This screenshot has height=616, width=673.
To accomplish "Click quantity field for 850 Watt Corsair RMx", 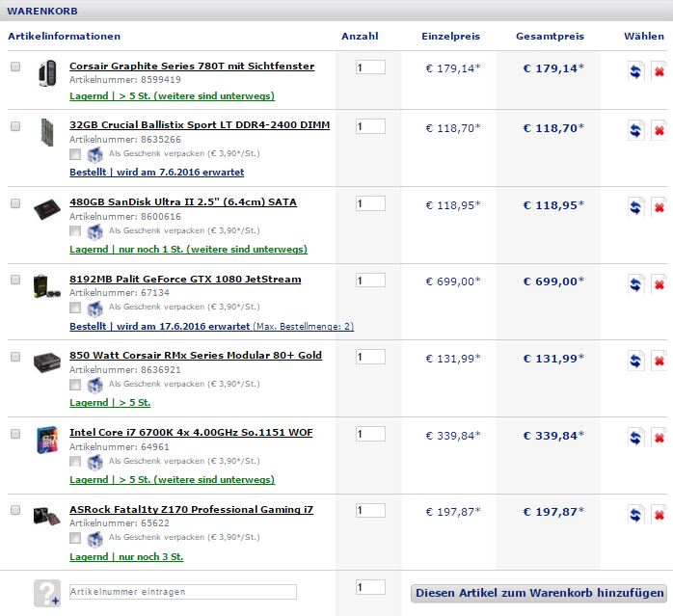I will point(370,357).
